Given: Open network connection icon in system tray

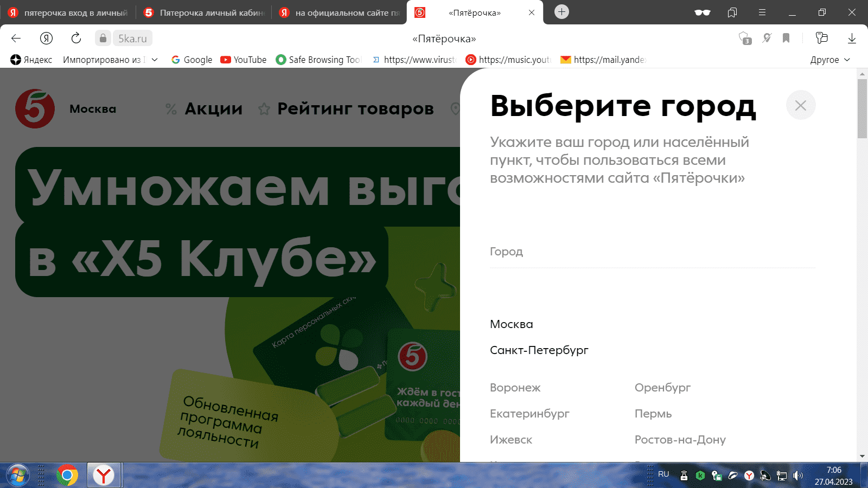Looking at the screenshot, I should (782, 476).
